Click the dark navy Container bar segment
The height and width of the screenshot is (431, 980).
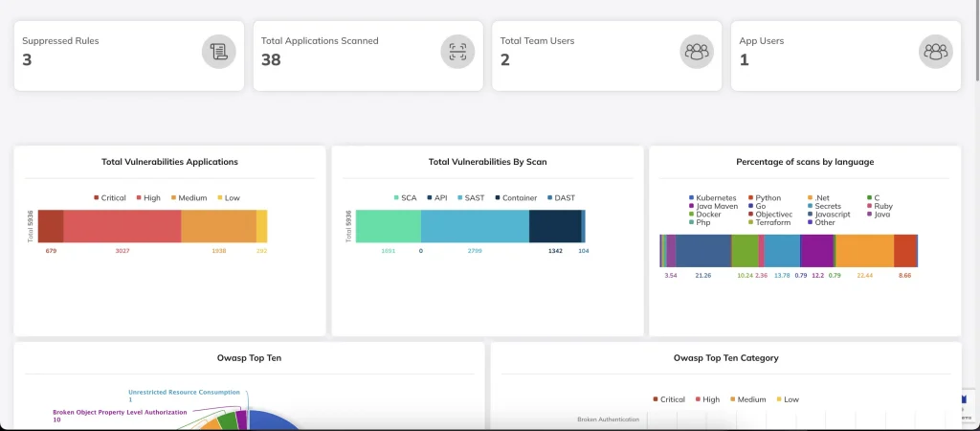[554, 226]
